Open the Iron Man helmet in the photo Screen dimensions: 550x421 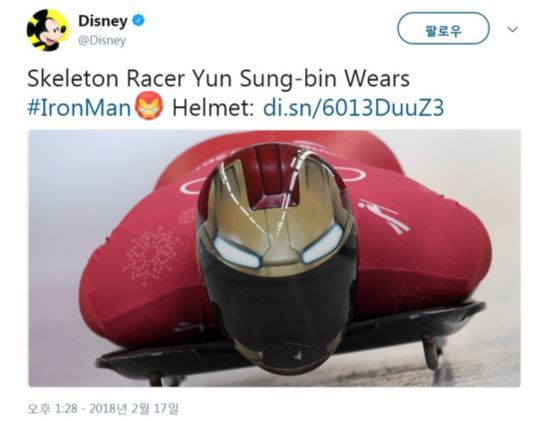[x=277, y=258]
